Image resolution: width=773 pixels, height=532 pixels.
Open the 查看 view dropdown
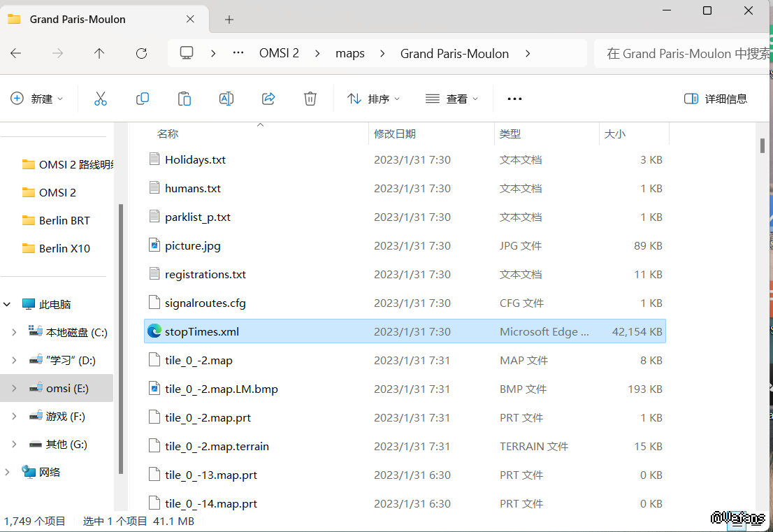point(452,99)
